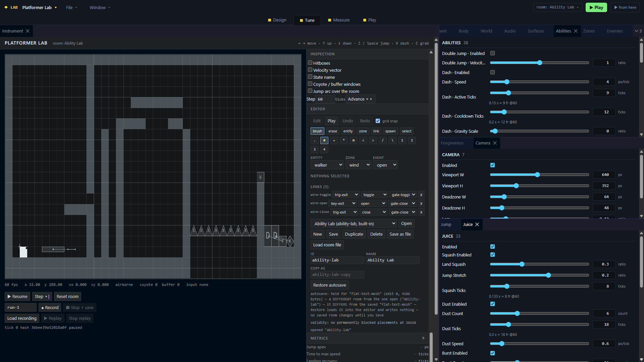This screenshot has width=644, height=362.
Task: Close the Instrument panel tab
Action: [x=28, y=31]
